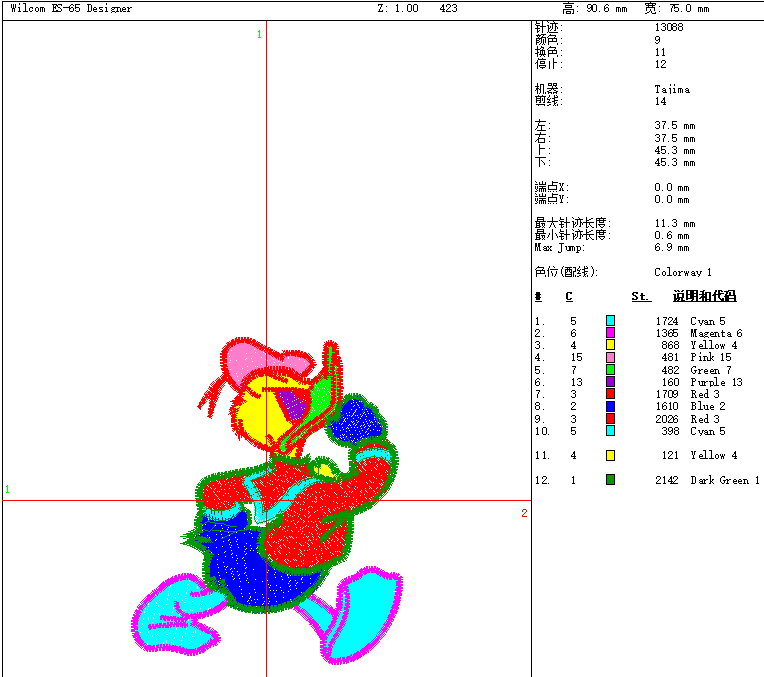The width and height of the screenshot is (764, 677).
Task: Select the colors count '9'
Action: coord(657,40)
